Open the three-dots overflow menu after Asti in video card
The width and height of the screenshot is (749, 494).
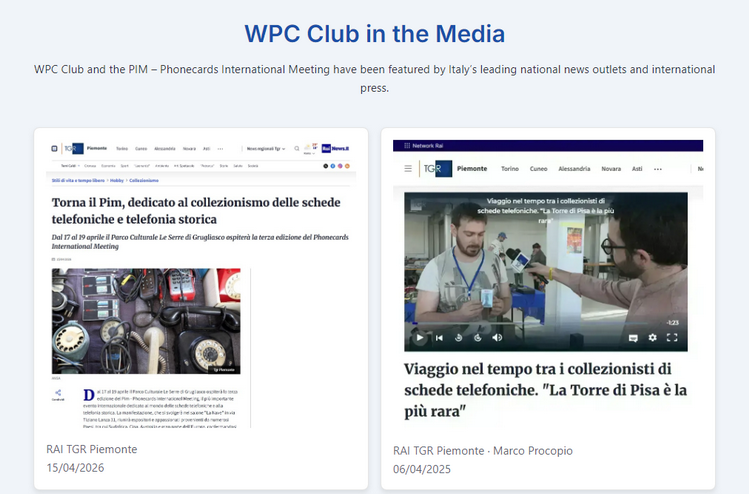(x=658, y=169)
